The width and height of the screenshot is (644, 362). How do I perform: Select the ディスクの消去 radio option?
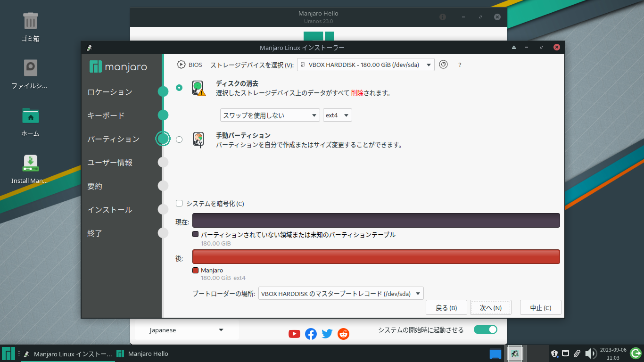tap(179, 88)
